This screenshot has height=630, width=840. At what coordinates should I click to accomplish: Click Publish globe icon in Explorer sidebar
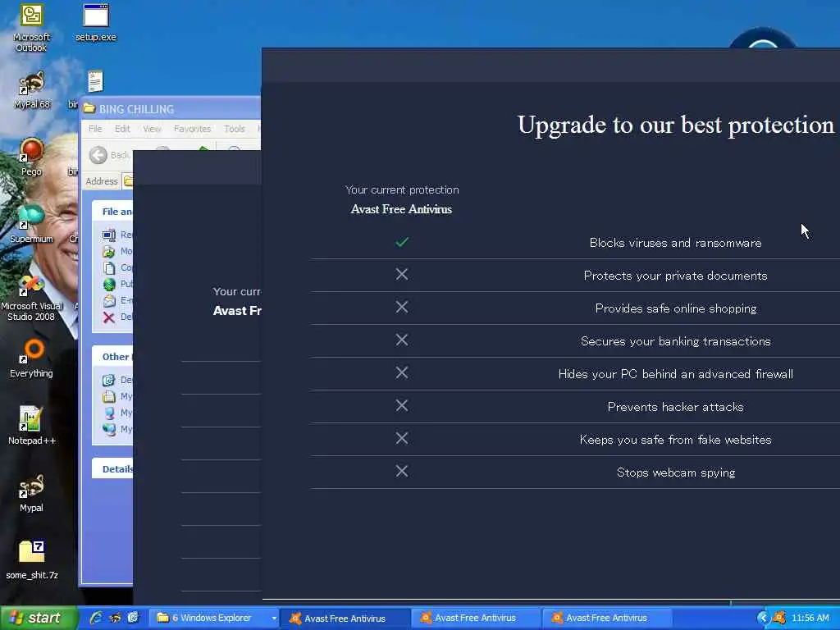[109, 284]
